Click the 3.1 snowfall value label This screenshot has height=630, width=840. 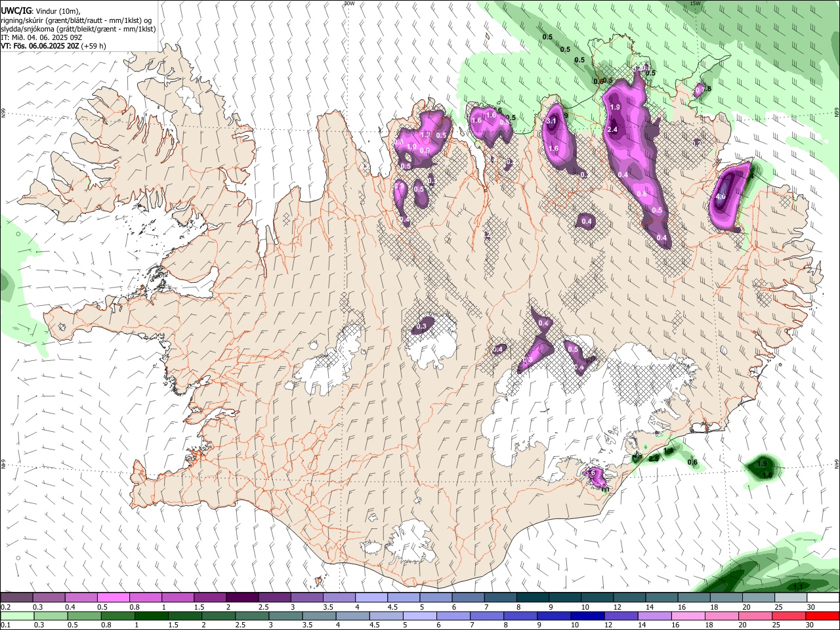click(x=552, y=121)
